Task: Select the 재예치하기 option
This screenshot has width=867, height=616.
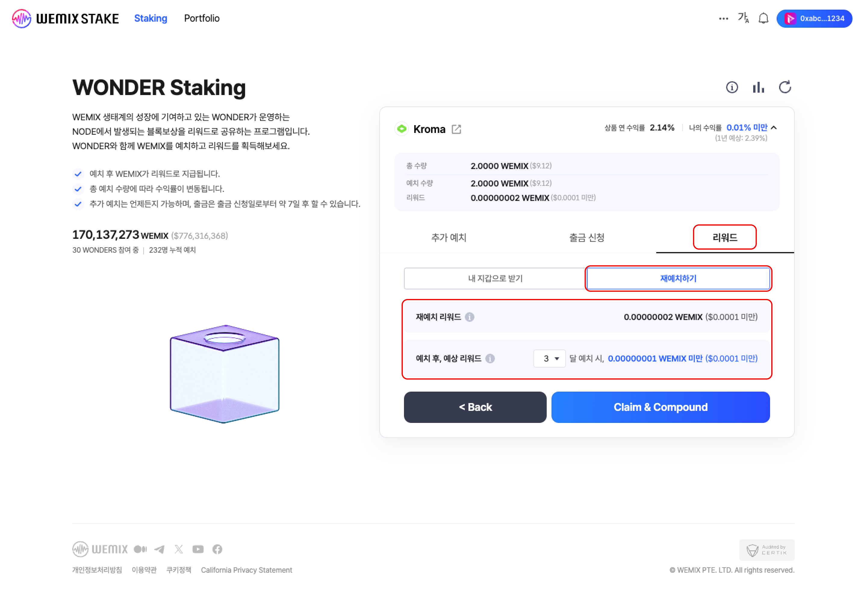Action: tap(678, 279)
